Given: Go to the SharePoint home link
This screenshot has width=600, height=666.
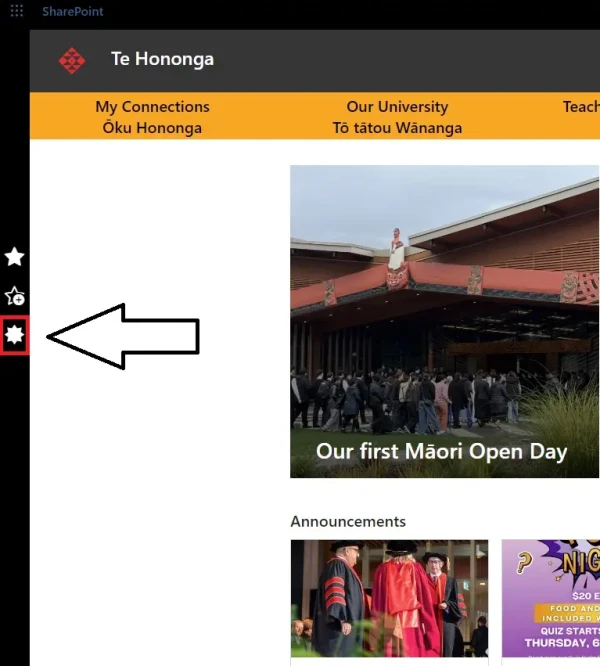Looking at the screenshot, I should pos(73,12).
